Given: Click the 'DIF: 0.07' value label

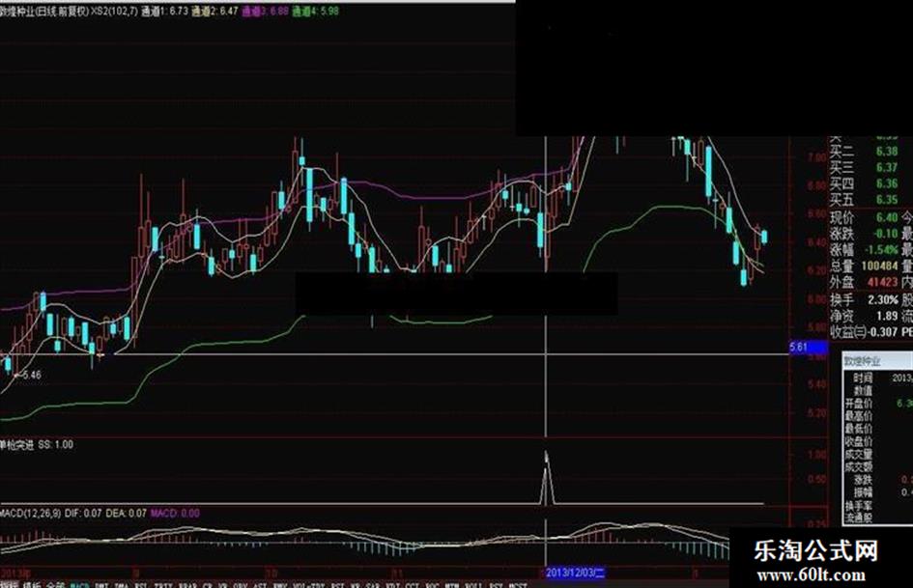Looking at the screenshot, I should pyautogui.click(x=83, y=514).
